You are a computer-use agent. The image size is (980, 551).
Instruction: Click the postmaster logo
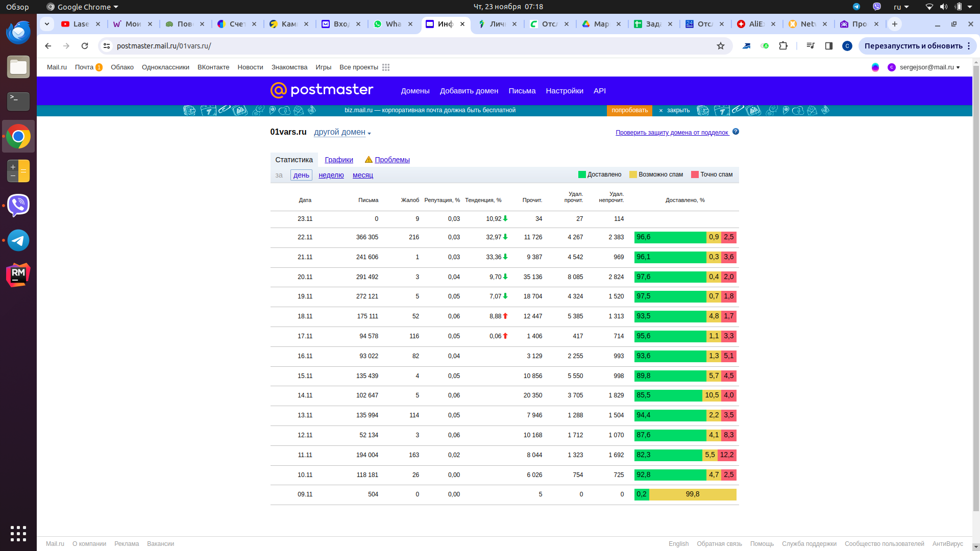pos(322,90)
